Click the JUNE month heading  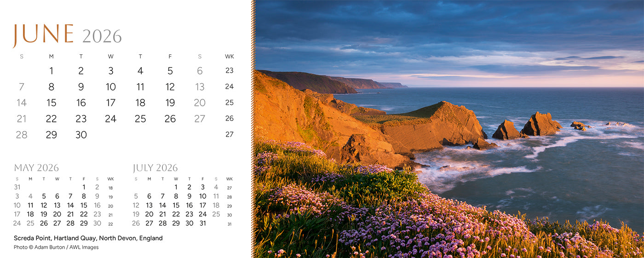coord(43,34)
